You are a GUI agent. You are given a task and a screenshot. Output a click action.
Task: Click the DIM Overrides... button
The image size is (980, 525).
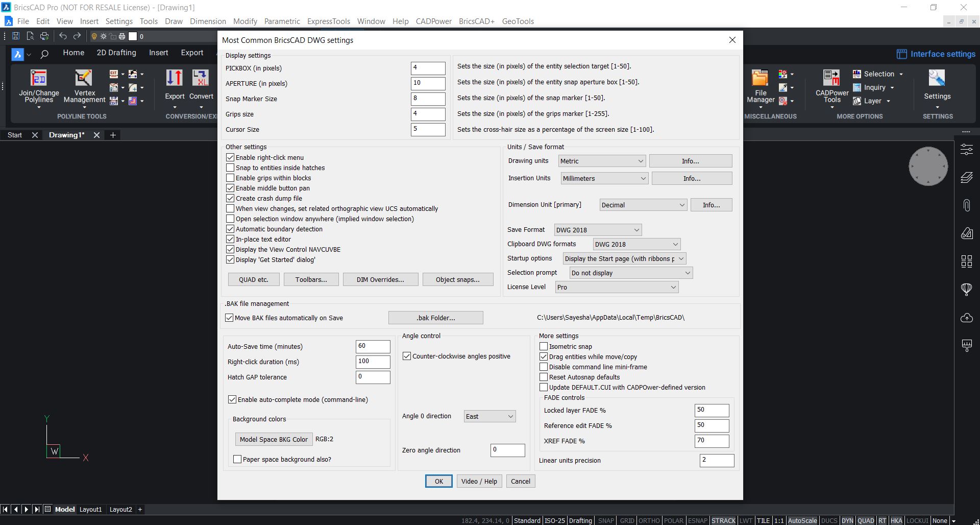380,280
